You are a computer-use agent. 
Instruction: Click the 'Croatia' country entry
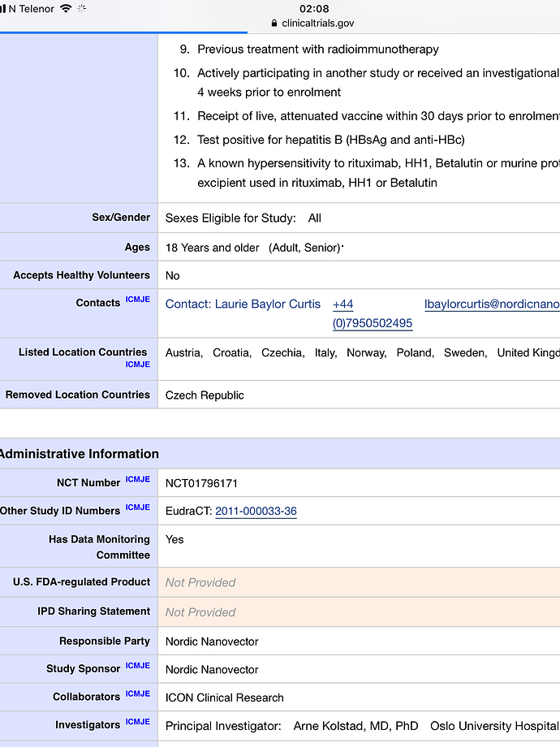click(x=232, y=352)
